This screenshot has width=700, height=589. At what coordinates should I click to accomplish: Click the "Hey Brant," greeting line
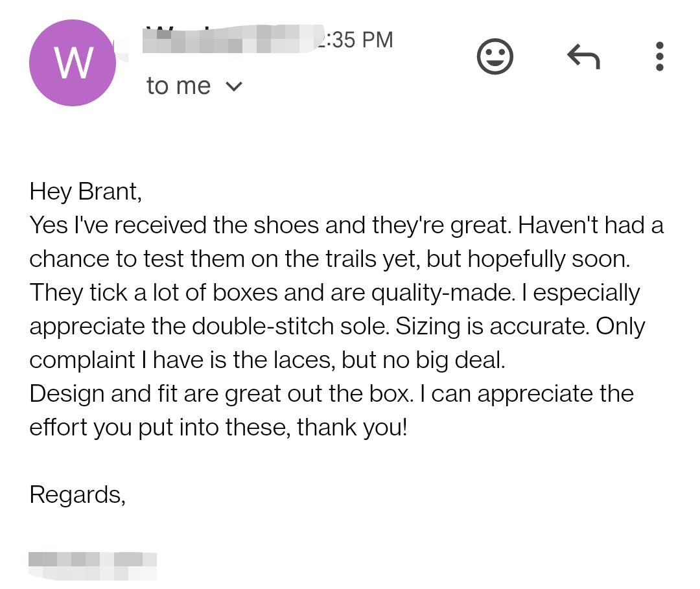(85, 192)
